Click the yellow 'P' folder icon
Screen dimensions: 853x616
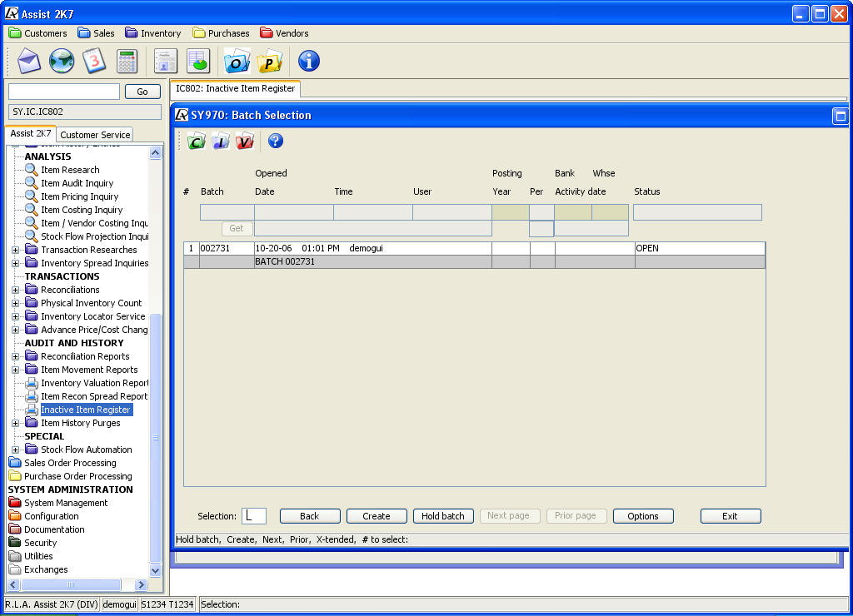coord(270,61)
